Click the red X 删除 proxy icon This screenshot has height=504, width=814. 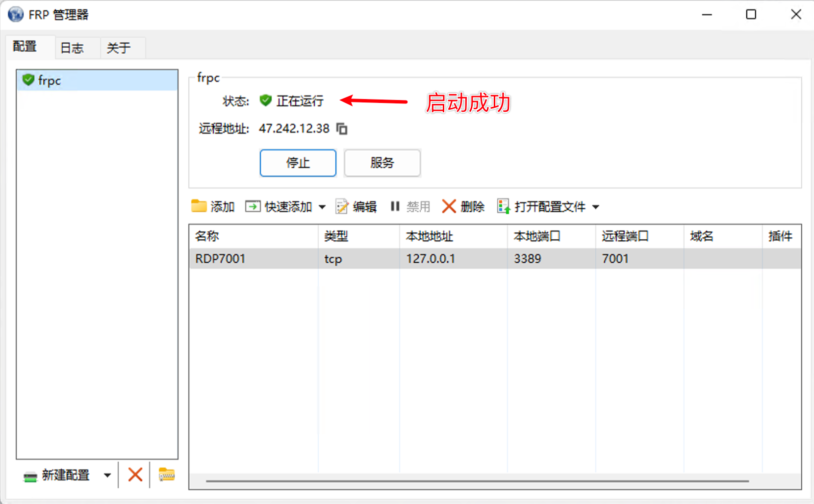coord(449,206)
